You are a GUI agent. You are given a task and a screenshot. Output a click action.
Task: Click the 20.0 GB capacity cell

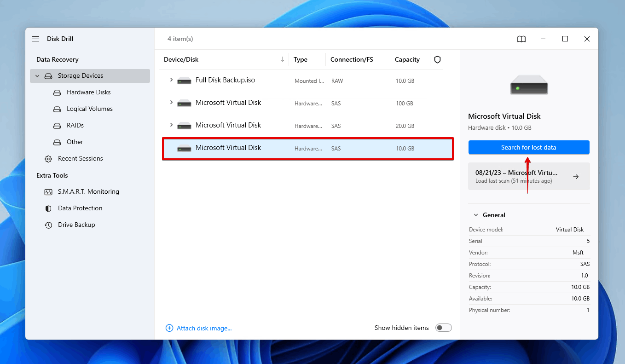(405, 126)
